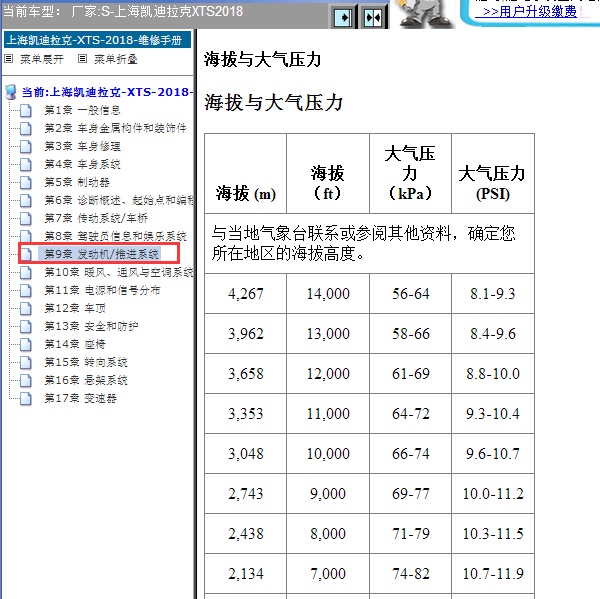Click the 菜单展开 list icon
The image size is (600, 599).
coord(9,59)
